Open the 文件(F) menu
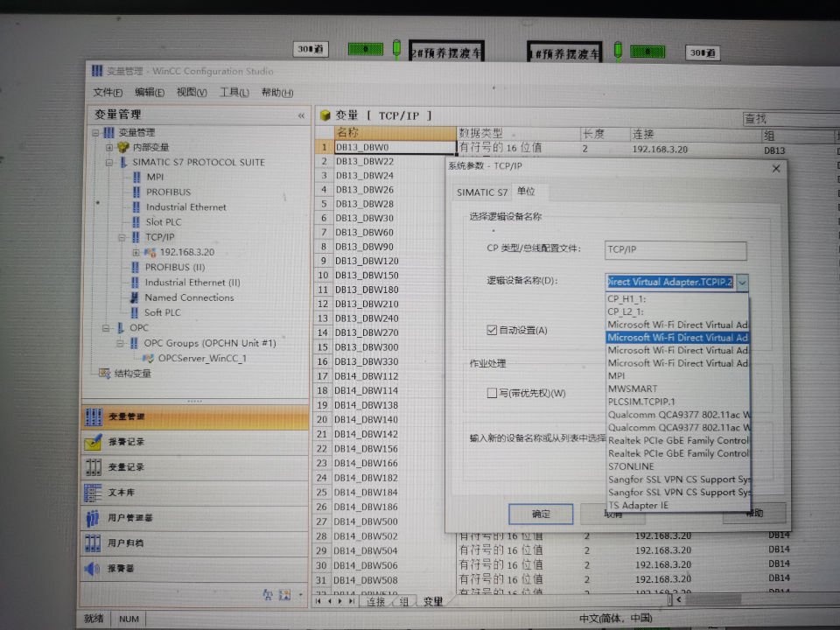The image size is (840, 630). (108, 92)
